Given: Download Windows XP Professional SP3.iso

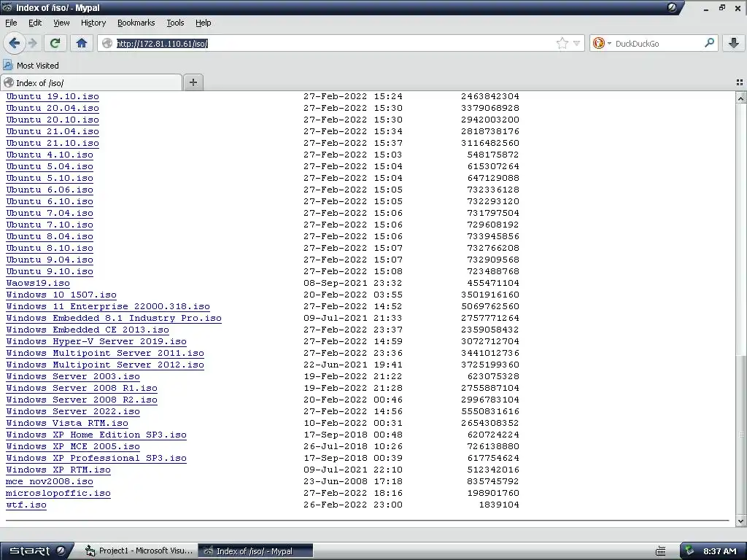Looking at the screenshot, I should point(96,458).
